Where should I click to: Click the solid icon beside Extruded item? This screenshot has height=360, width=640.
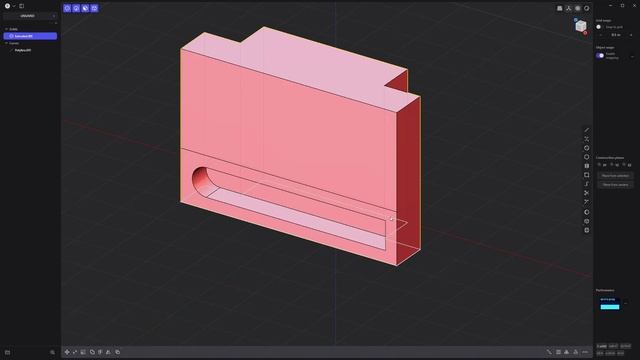pyautogui.click(x=11, y=36)
